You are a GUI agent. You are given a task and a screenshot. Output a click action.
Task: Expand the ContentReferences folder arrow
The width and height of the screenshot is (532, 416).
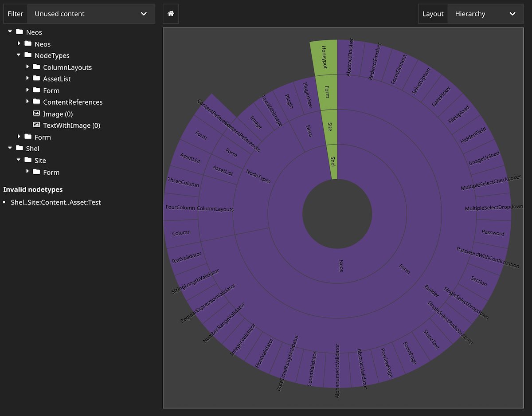pos(27,102)
